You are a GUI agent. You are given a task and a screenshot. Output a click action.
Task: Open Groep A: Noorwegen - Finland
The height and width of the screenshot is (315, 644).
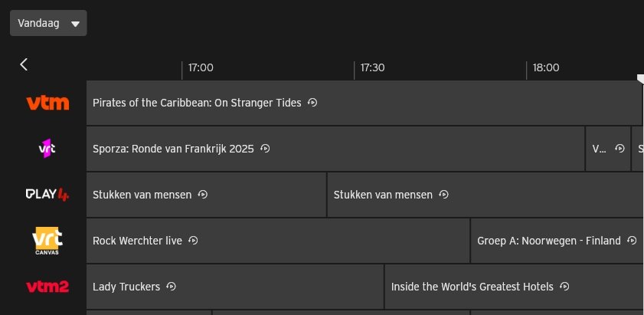548,241
